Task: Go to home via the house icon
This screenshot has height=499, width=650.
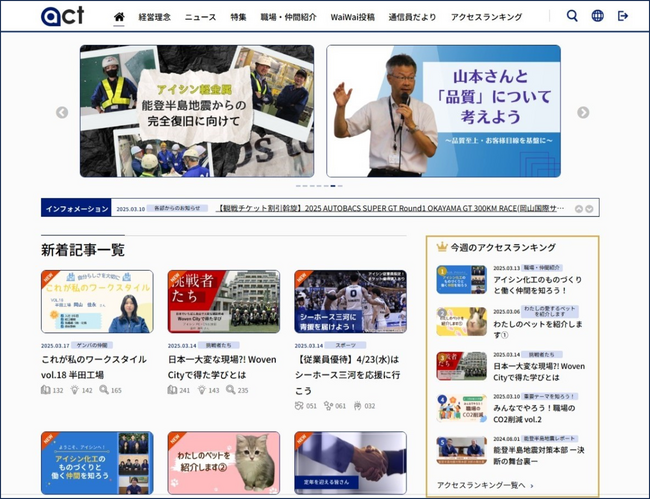Action: tap(119, 17)
